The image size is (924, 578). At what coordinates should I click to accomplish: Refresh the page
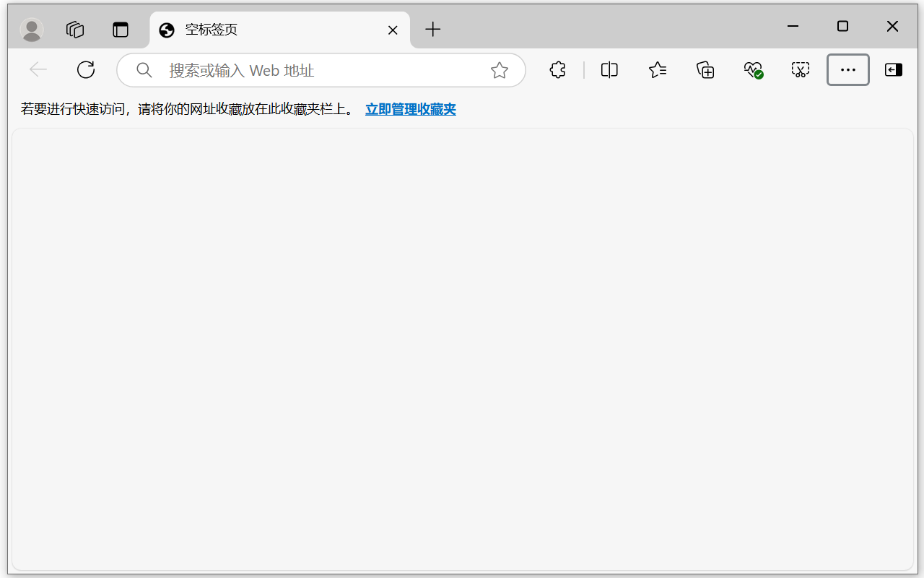86,70
